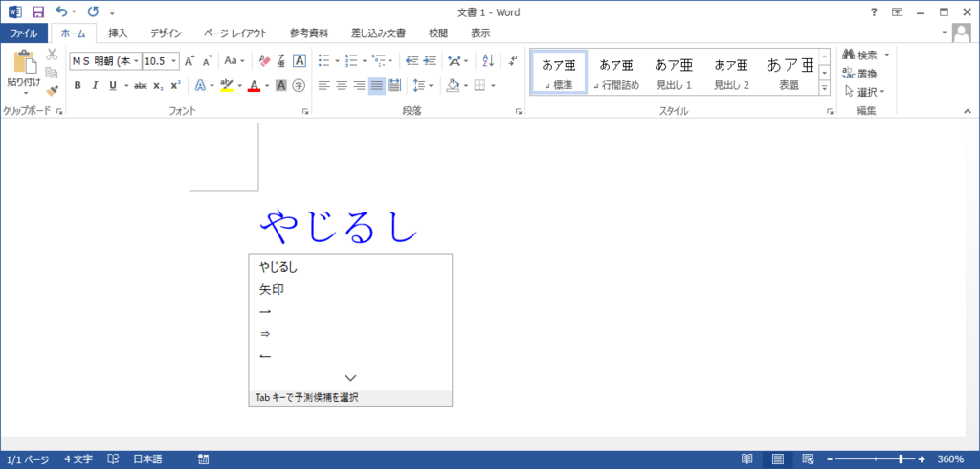This screenshot has width=980, height=469.
Task: Expand the IME candidate list chevron
Action: [350, 378]
